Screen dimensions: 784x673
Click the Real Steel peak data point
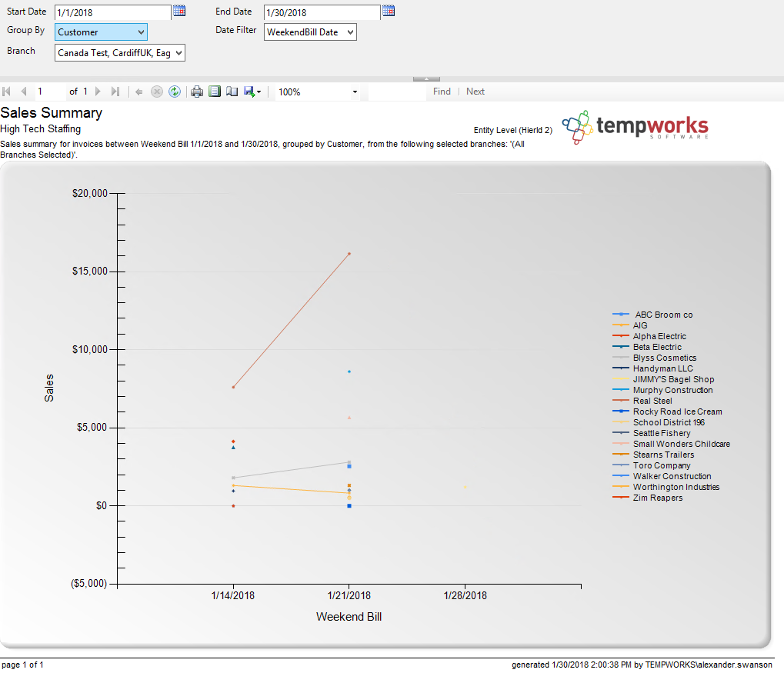[349, 254]
